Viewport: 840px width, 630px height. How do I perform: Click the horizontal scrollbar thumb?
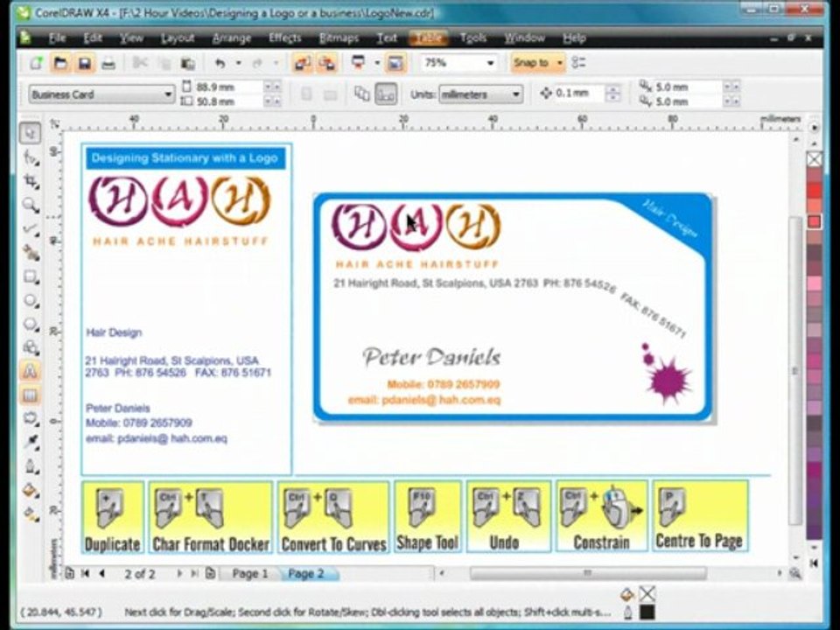pyautogui.click(x=588, y=573)
